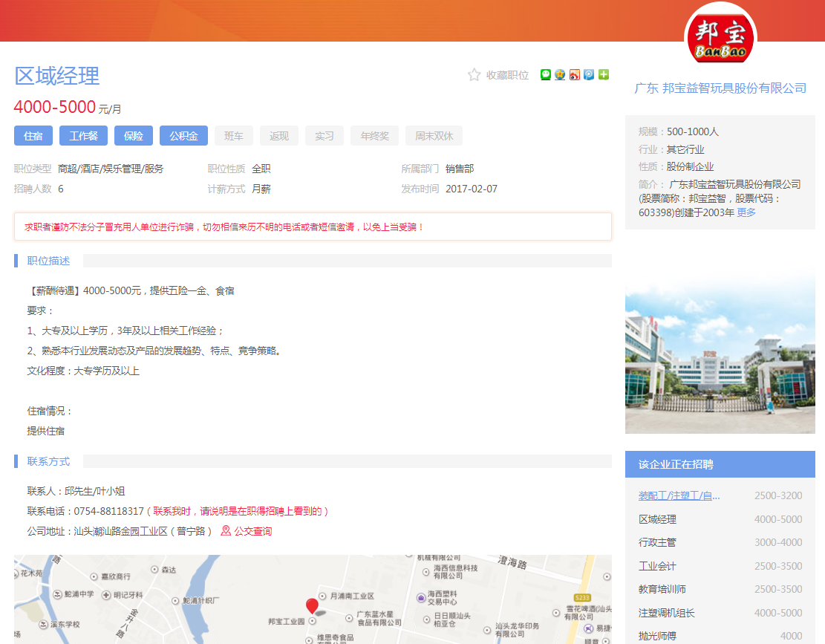Click the greyed 年终奖 benefit tag
825x644 pixels.
click(374, 136)
